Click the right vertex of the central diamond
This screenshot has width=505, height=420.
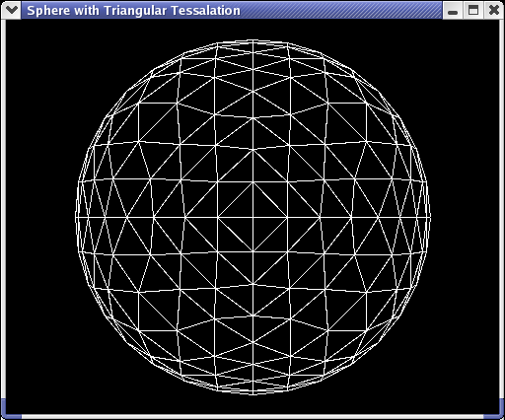tap(287, 217)
